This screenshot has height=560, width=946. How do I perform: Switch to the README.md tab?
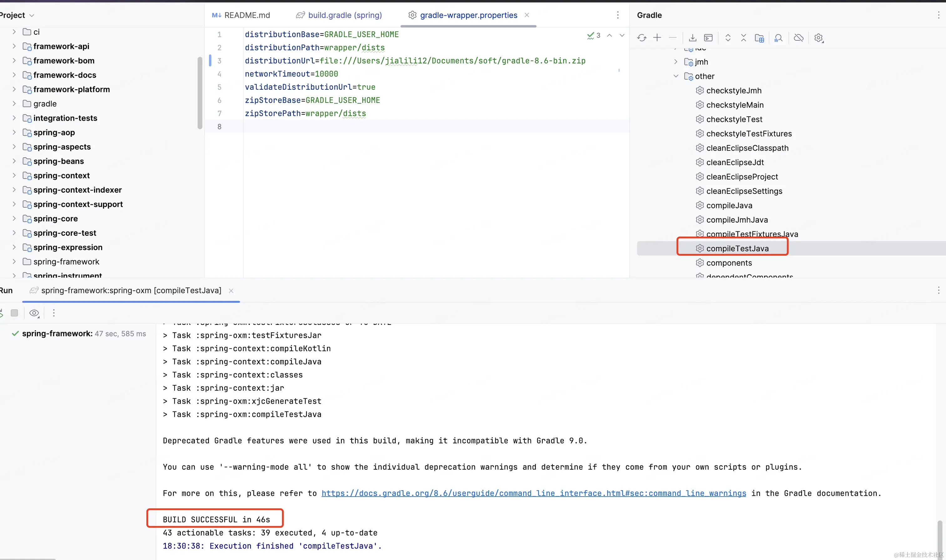click(x=247, y=15)
